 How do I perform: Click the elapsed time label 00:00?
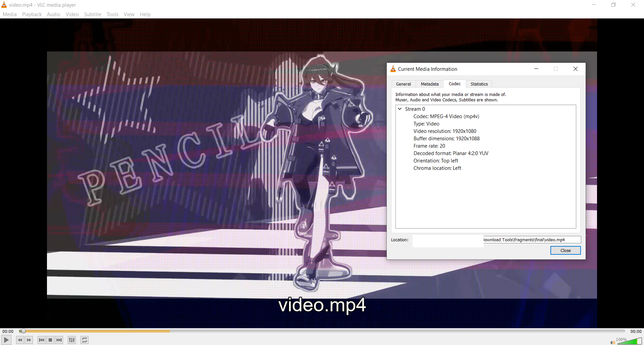click(8, 331)
